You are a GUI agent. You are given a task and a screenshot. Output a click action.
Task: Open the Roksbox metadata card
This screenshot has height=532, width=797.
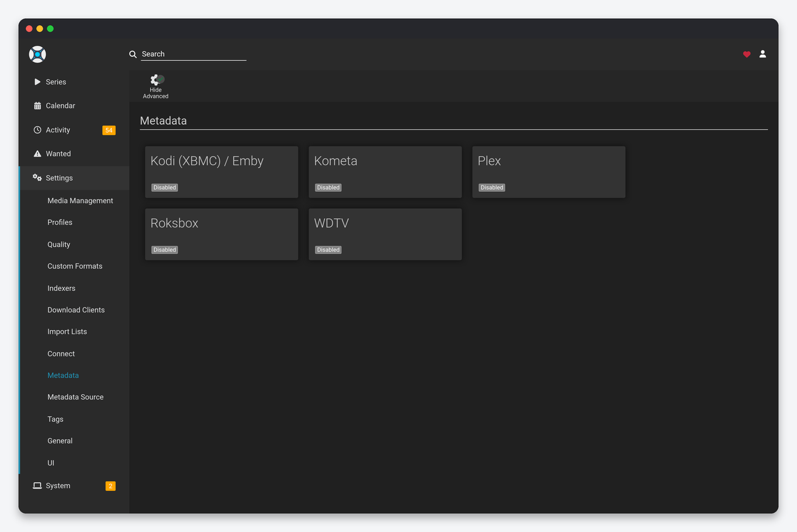[x=222, y=234]
